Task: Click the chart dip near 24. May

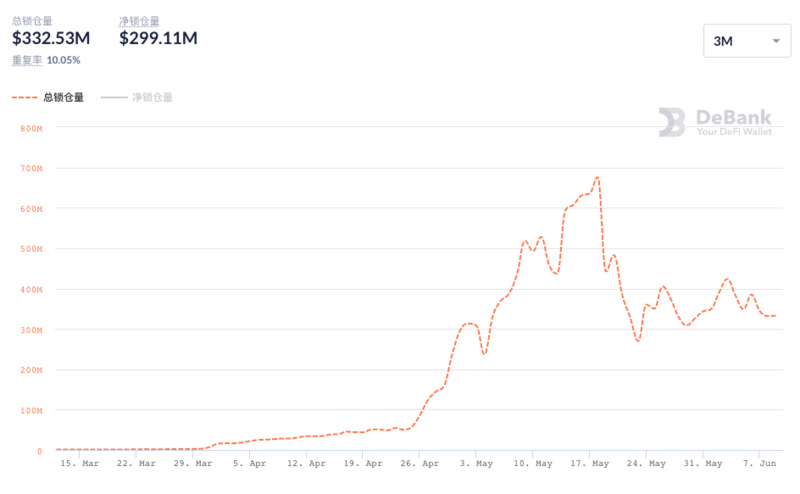Action: tap(637, 341)
